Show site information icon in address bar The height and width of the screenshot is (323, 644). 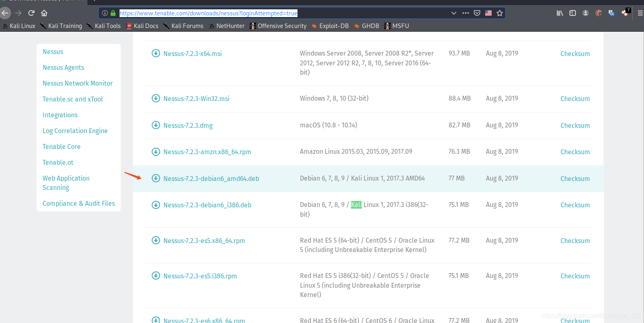[105, 13]
